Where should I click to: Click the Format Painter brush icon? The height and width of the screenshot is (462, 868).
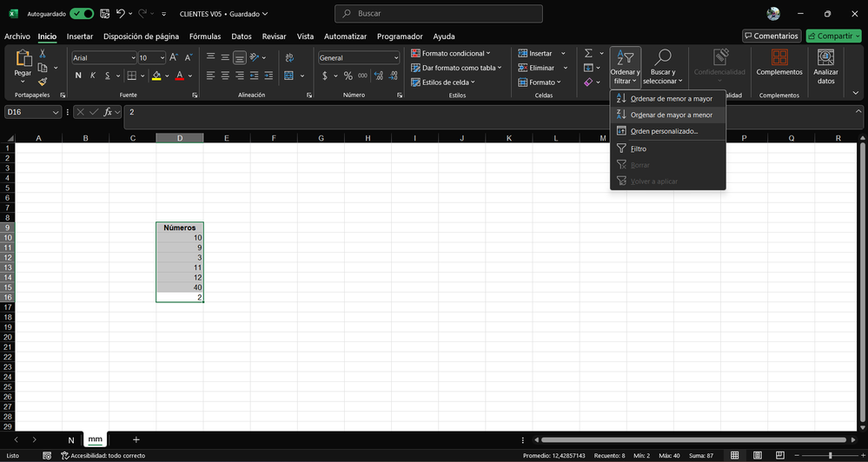42,82
